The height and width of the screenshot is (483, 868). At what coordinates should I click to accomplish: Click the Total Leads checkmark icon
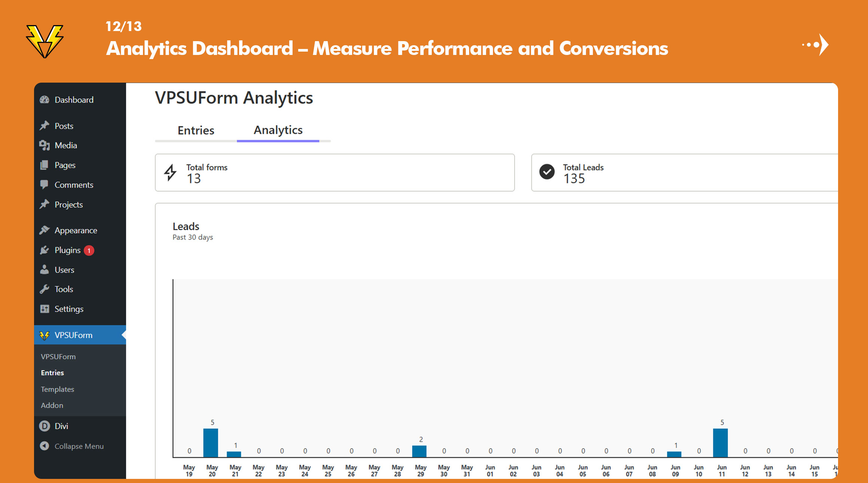[547, 172]
